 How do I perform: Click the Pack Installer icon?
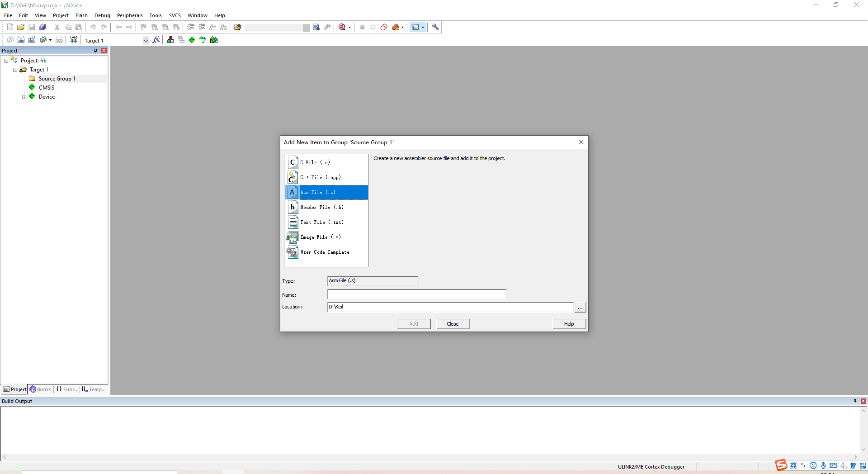214,40
